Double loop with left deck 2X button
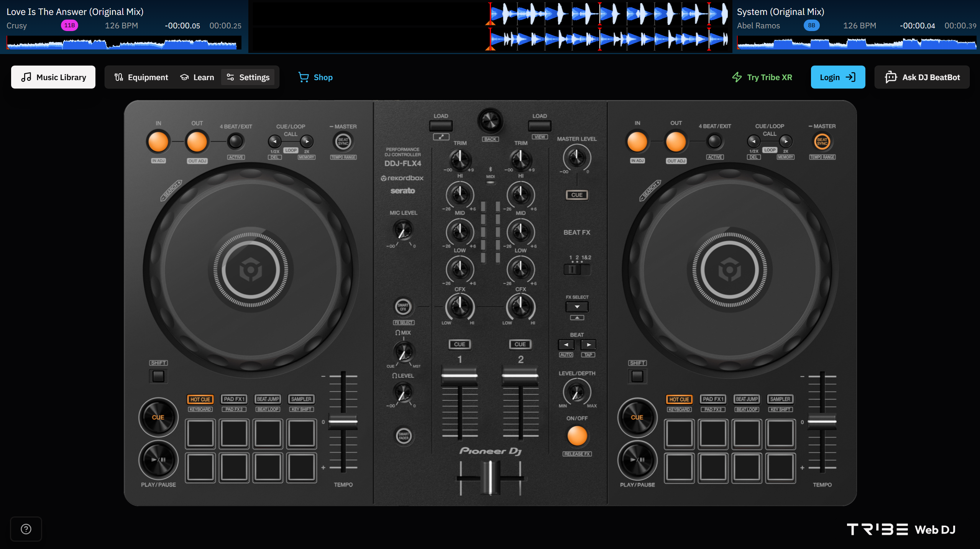The image size is (980, 549). click(x=306, y=141)
